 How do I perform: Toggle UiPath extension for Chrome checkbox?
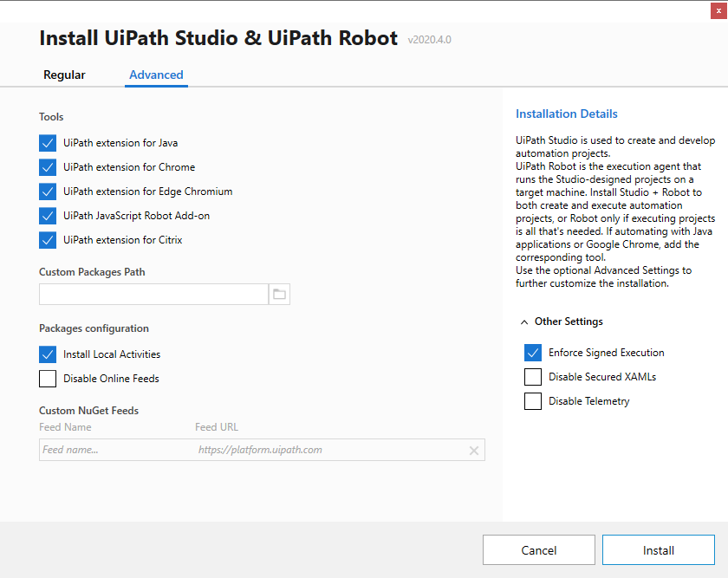pyautogui.click(x=48, y=167)
